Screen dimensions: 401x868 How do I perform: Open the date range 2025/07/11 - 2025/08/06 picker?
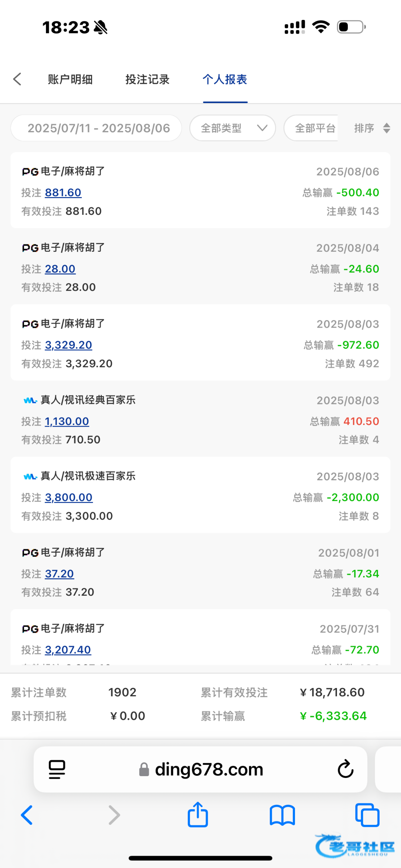[x=96, y=128]
